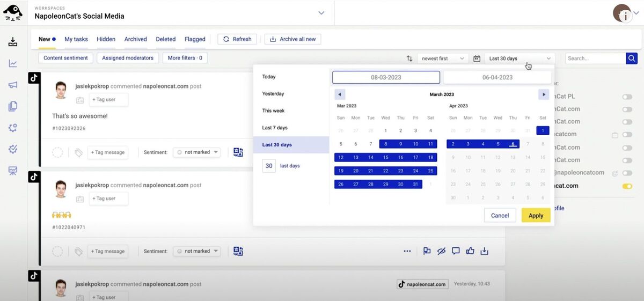644x301 pixels.
Task: Flag comment #1022040971 with the flag icon
Action: click(427, 251)
